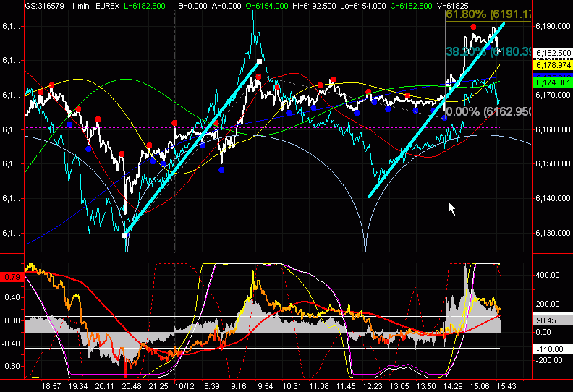
Task: Click the 6,160.000 price axis label
Action: [x=553, y=129]
